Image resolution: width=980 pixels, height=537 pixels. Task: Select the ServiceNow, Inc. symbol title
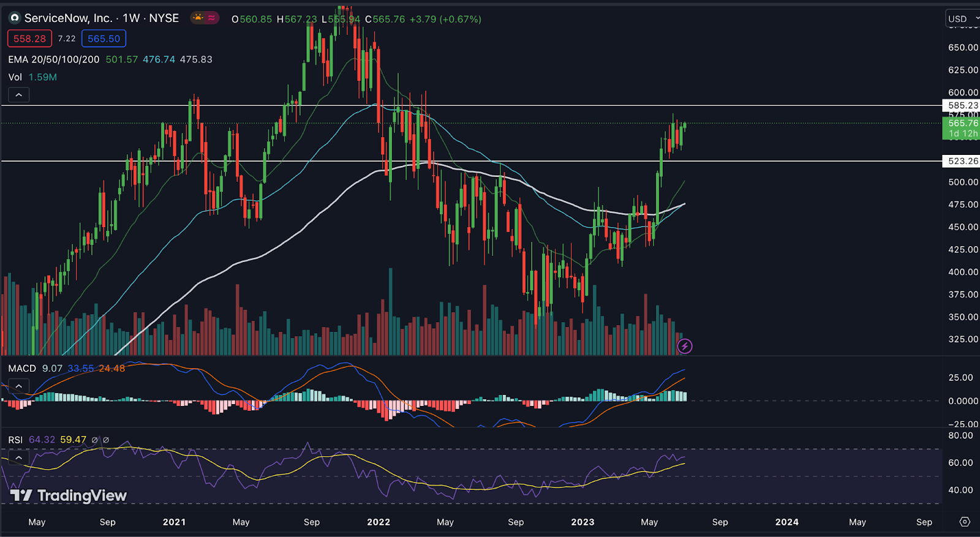pos(68,18)
